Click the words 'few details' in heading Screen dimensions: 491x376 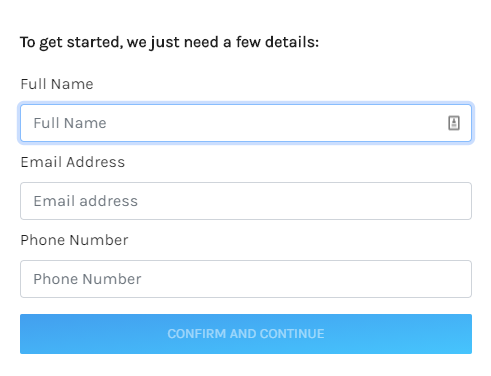coord(277,42)
